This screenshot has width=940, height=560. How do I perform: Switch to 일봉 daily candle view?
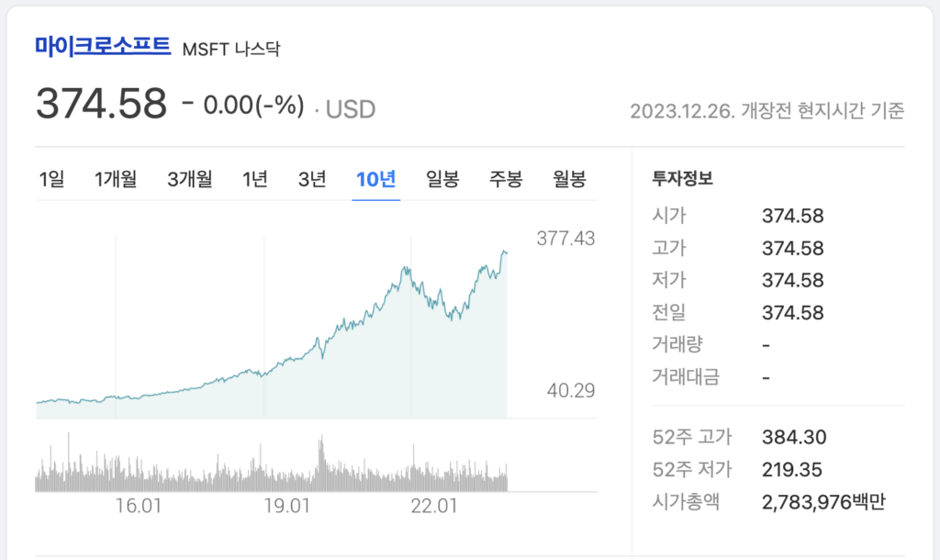coord(443,180)
